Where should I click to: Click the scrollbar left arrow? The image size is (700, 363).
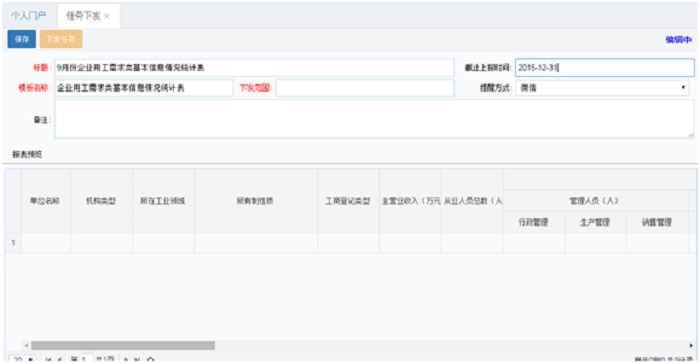tap(26, 345)
